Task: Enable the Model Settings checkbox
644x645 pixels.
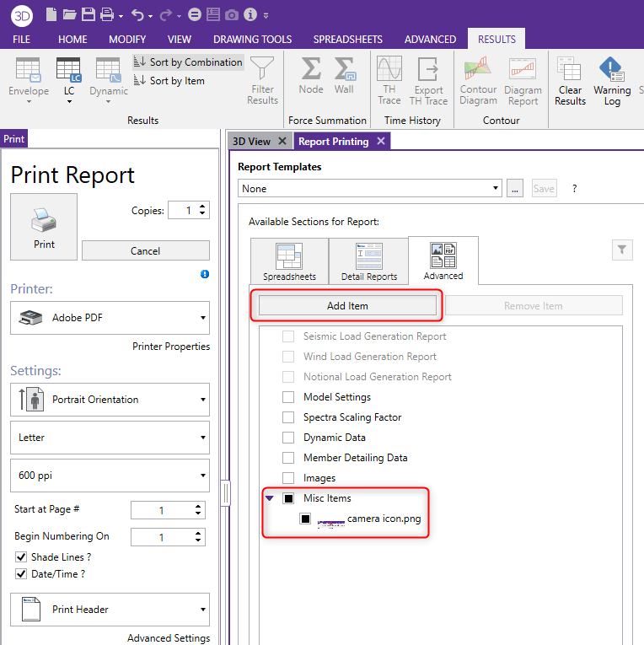Action: click(x=288, y=397)
